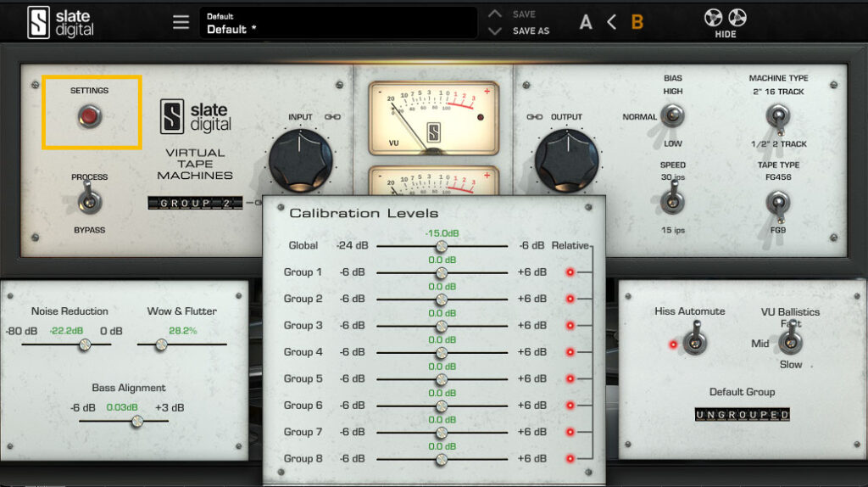Toggle Group 2 Relative red LED
868x487 pixels.
coord(570,299)
